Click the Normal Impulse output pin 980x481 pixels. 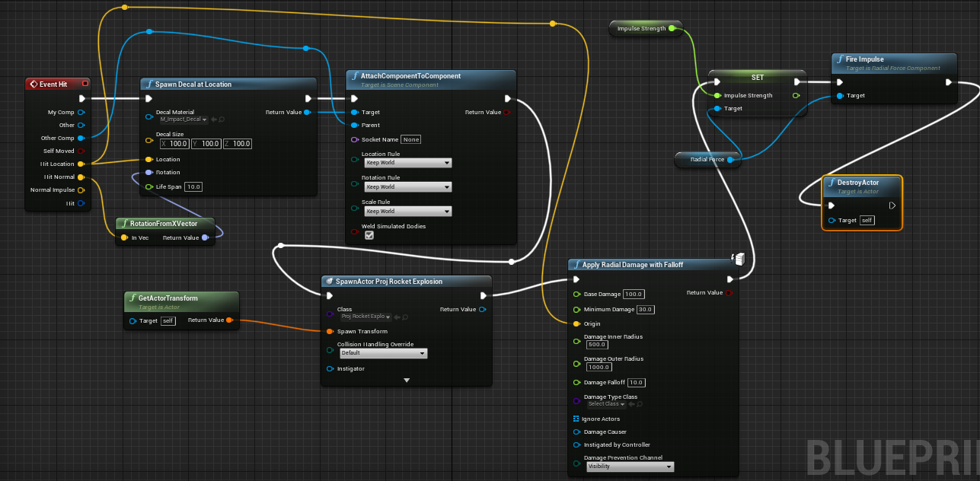click(x=81, y=190)
